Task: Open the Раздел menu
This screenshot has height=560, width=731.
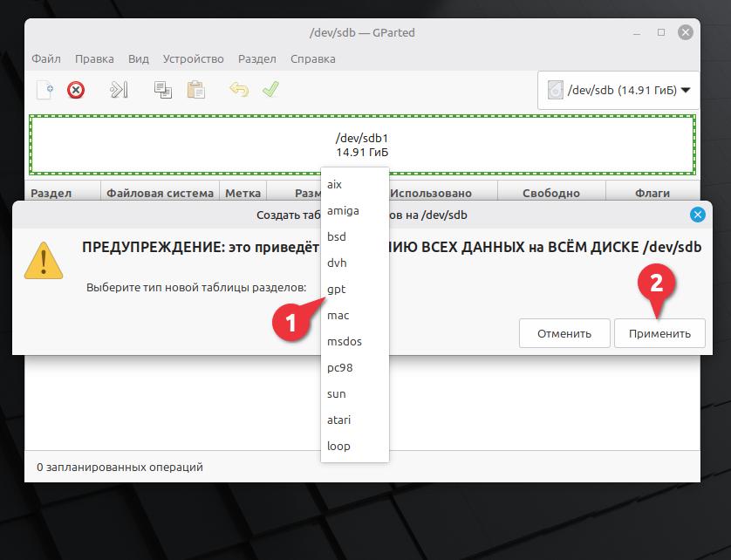Action: (256, 59)
